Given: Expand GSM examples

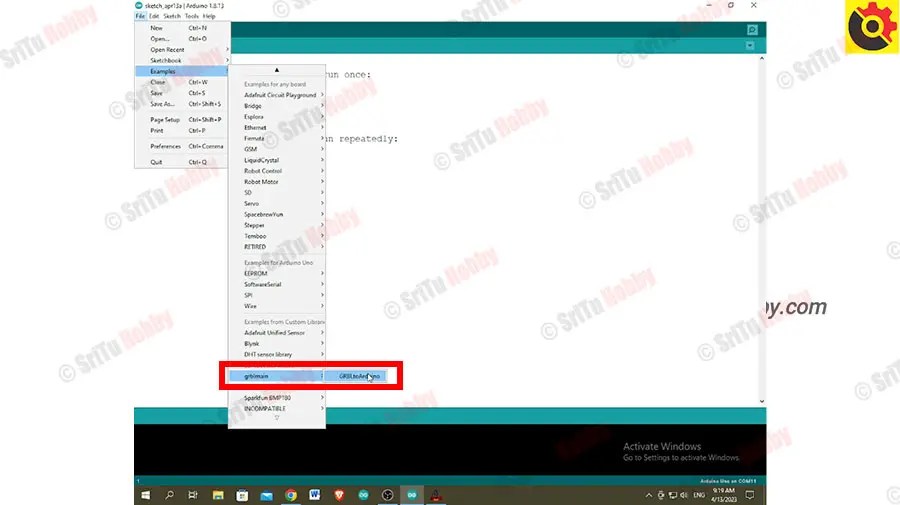Looking at the screenshot, I should click(x=277, y=149).
